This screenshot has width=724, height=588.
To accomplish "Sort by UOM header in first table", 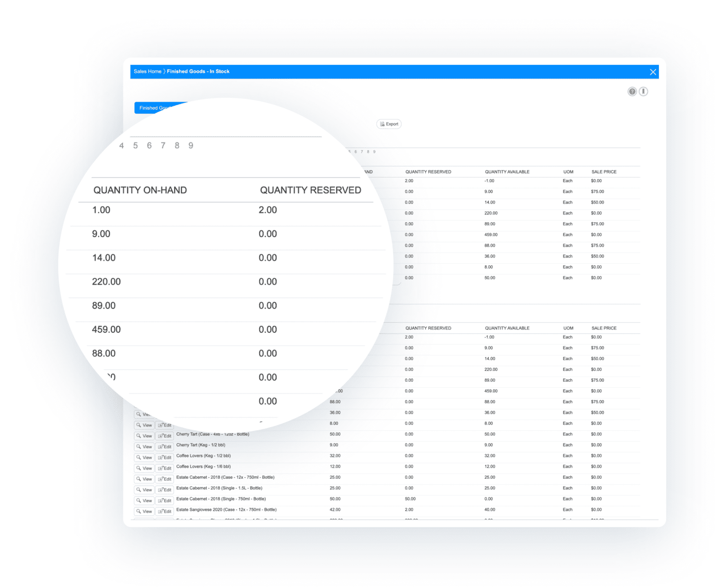I will point(568,172).
